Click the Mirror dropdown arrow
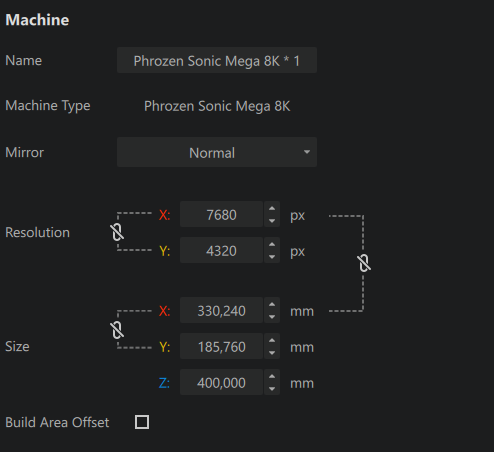This screenshot has width=494, height=452. [307, 152]
